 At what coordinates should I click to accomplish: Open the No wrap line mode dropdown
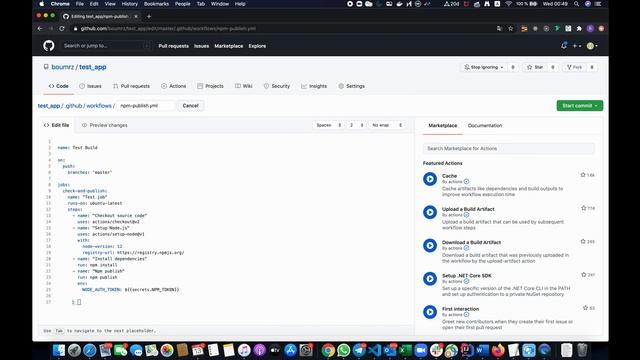[387, 125]
